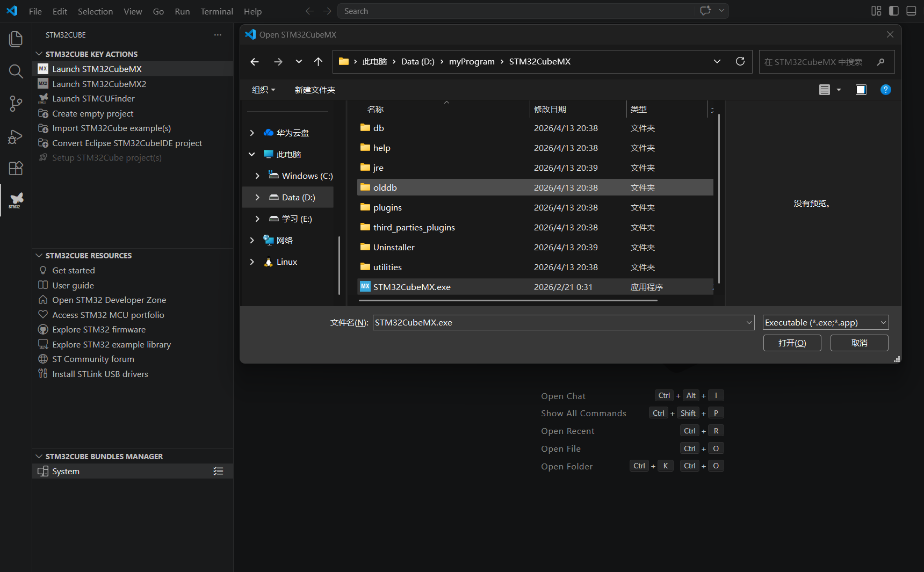Click the horizontal scrollbar of the file list
The image size is (924, 572).
tap(508, 300)
